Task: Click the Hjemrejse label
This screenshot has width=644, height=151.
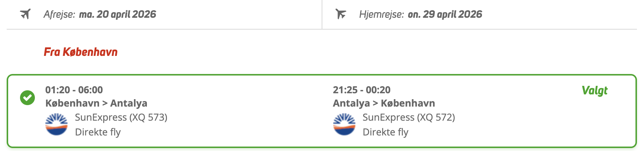Action: [x=381, y=14]
